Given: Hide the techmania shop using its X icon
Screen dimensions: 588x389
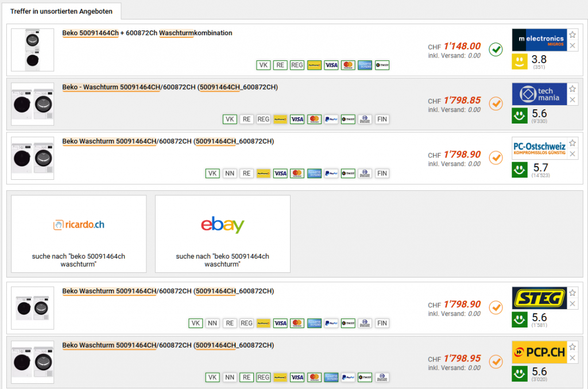Looking at the screenshot, I should [x=572, y=100].
